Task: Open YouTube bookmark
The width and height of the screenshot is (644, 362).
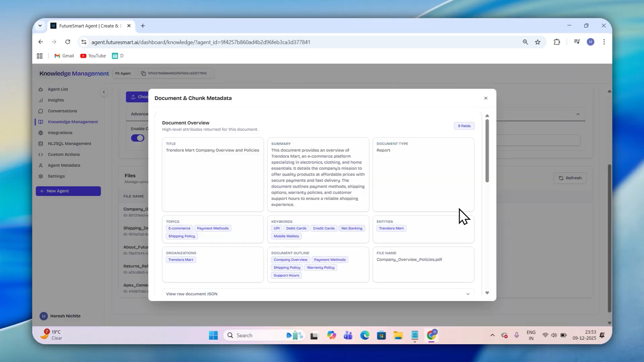Action: 93,56
